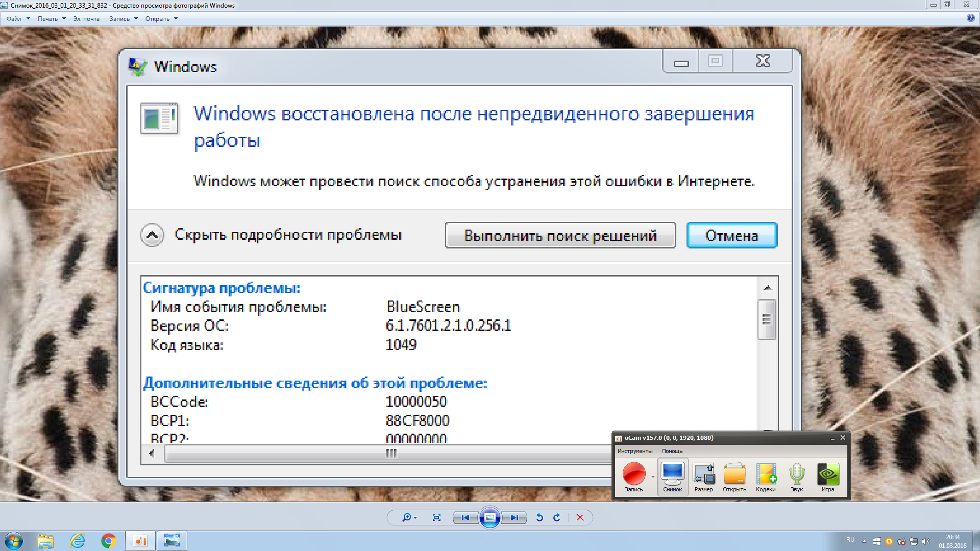Click the RU language indicator
The width and height of the screenshot is (980, 551).
[850, 540]
